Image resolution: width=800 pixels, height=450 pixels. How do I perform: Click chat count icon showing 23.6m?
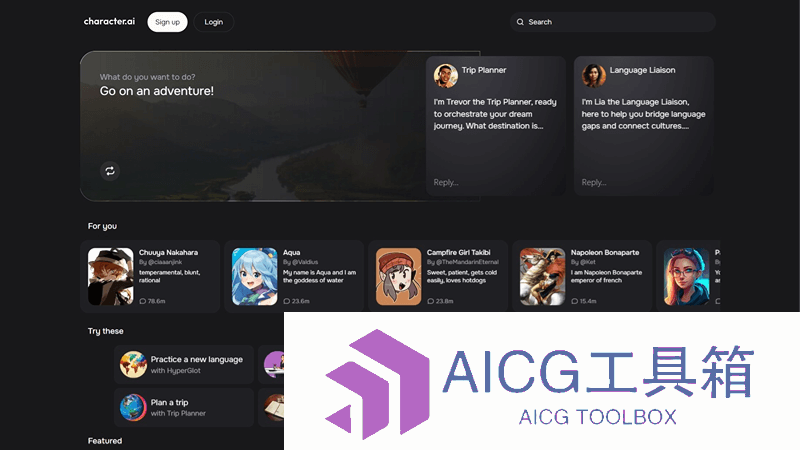click(287, 301)
